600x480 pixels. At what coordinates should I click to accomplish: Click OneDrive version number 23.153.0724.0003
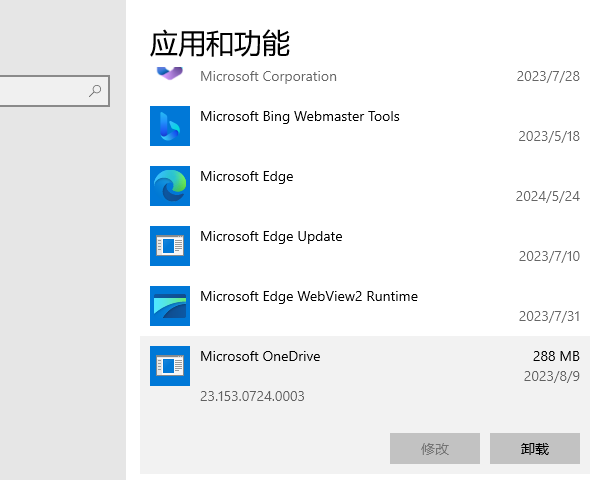pyautogui.click(x=252, y=396)
